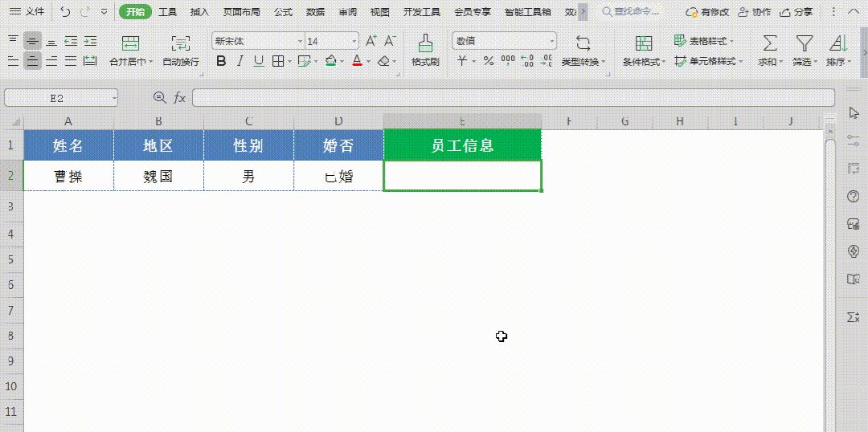868x432 pixels.
Task: Apply underline formatting
Action: click(258, 61)
